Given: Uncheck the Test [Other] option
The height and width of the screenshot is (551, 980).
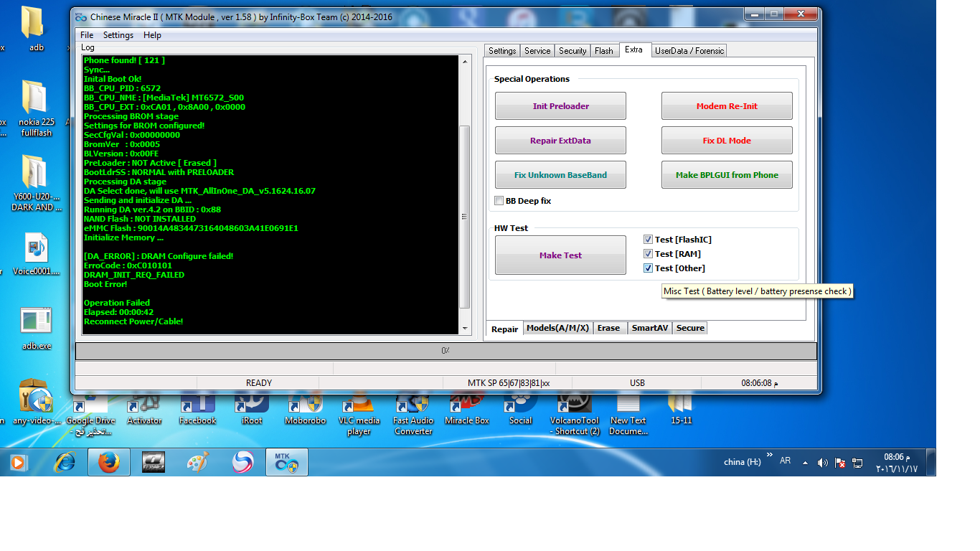Looking at the screenshot, I should coord(649,268).
